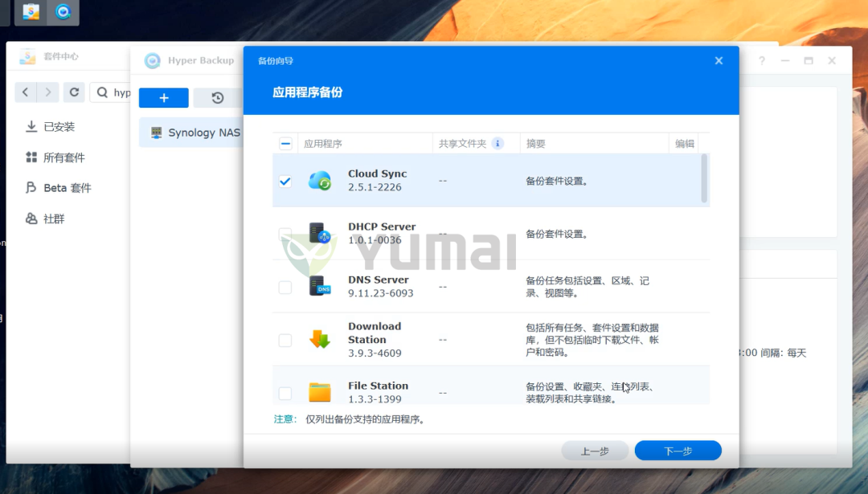Click the blue + button to create backup task
The height and width of the screenshot is (494, 868).
point(163,97)
